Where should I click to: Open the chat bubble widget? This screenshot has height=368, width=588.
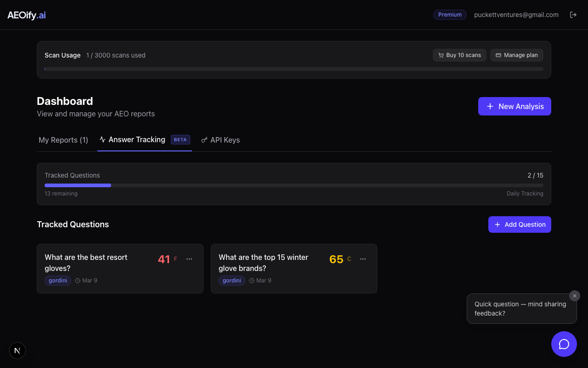pyautogui.click(x=564, y=344)
